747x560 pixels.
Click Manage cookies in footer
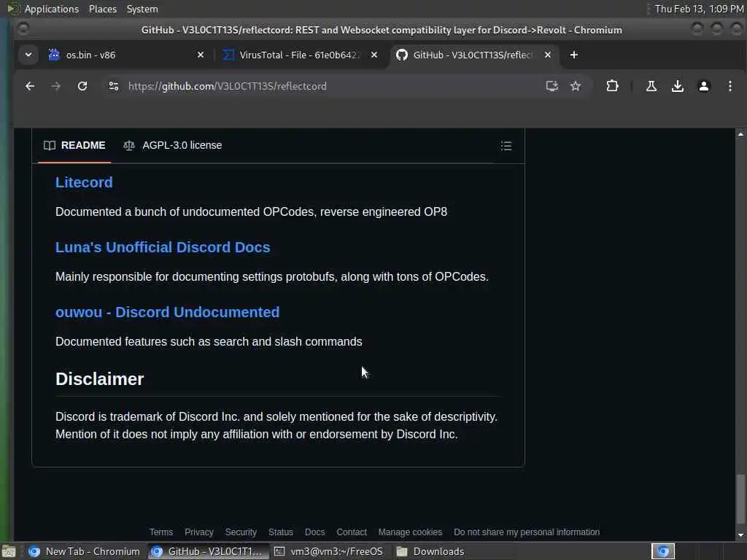click(410, 532)
